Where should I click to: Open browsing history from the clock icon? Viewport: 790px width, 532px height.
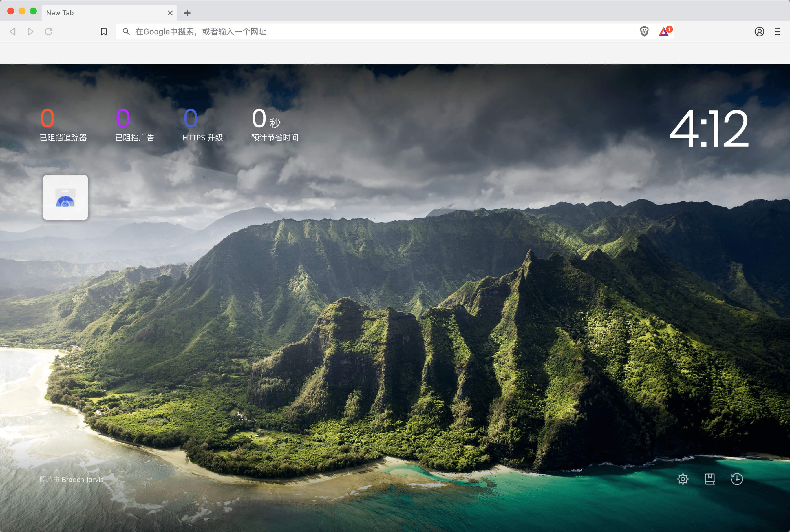pyautogui.click(x=736, y=479)
